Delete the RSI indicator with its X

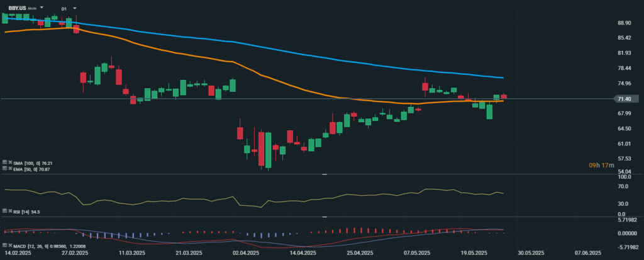9,212
